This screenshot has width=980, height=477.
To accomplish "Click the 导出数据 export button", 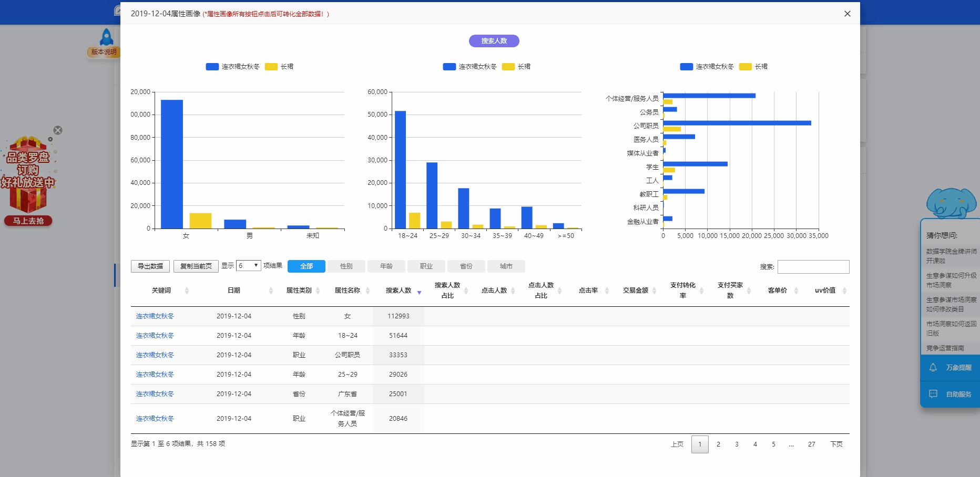I will point(150,266).
